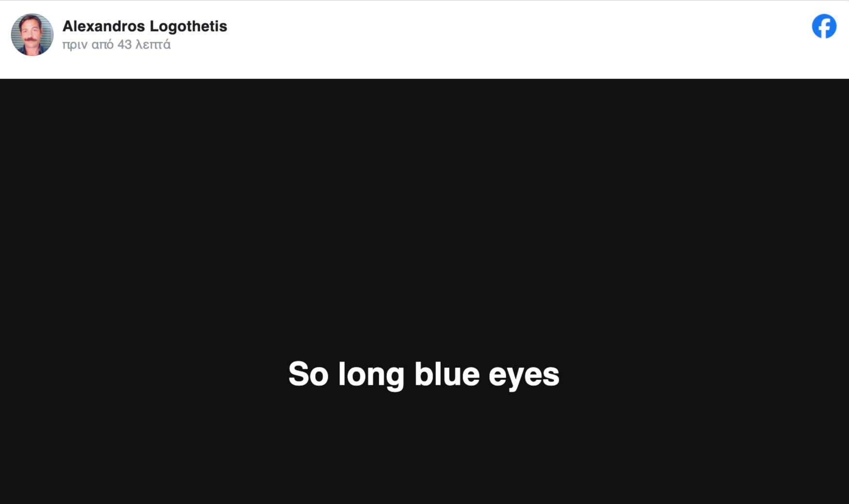Click the word 'So' in the post
The width and height of the screenshot is (849, 504).
point(308,374)
